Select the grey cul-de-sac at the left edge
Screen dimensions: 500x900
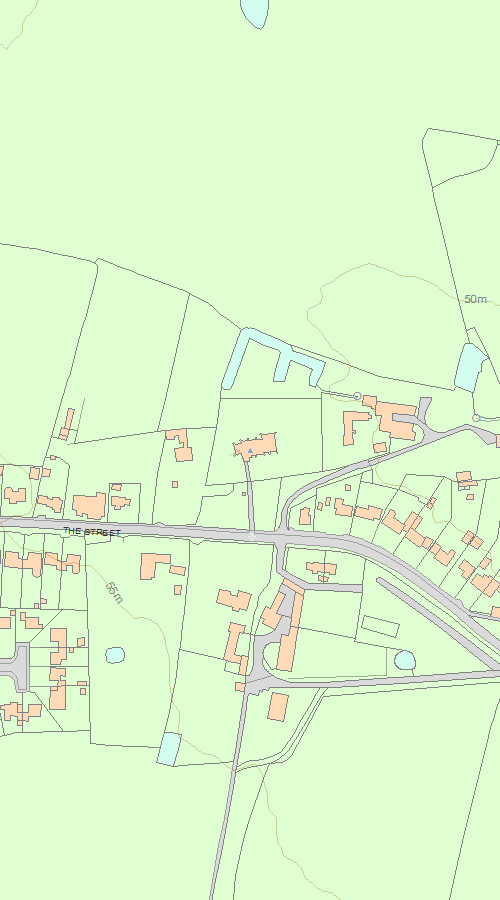coord(15,668)
